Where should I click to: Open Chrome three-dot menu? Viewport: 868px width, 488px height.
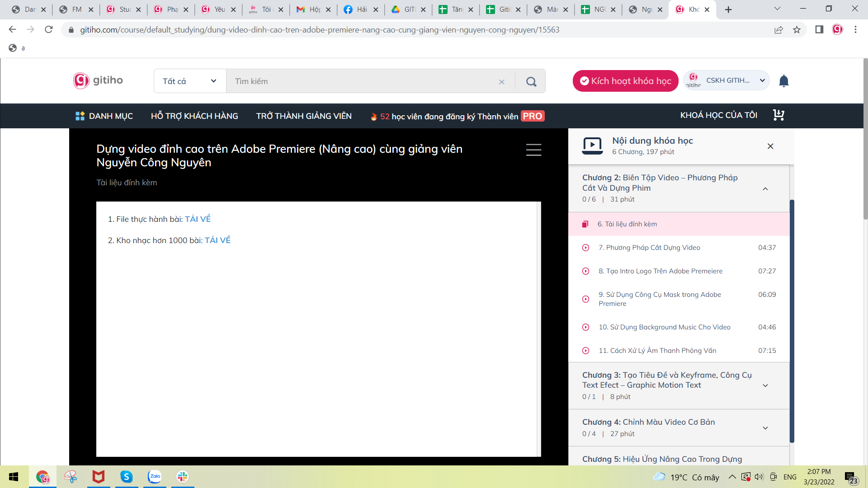tap(855, 29)
